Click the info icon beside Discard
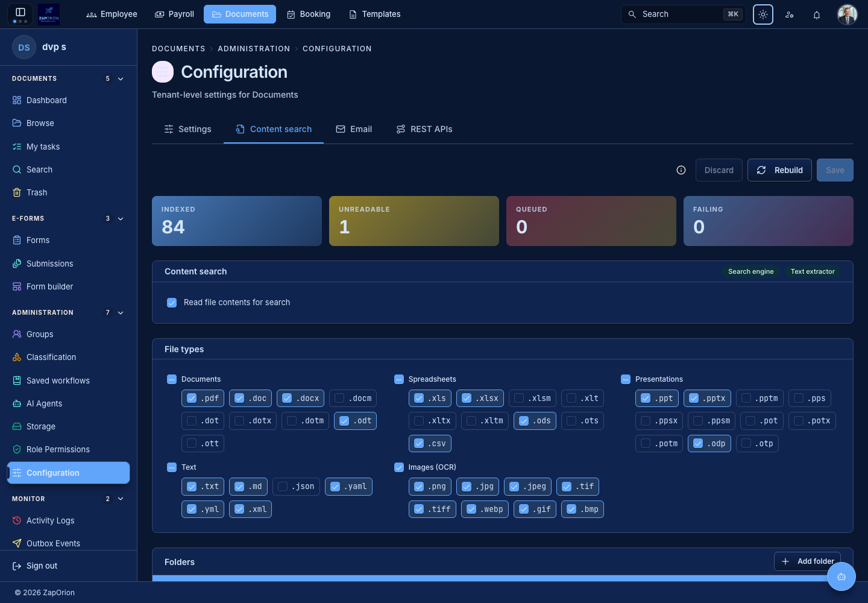Viewport: 868px width, 603px height. (x=681, y=170)
